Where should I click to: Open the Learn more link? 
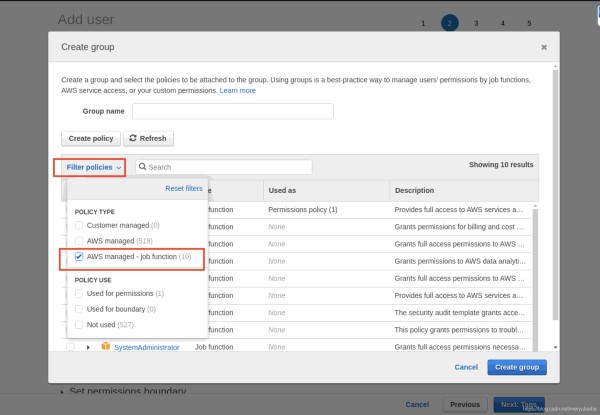[x=237, y=91]
